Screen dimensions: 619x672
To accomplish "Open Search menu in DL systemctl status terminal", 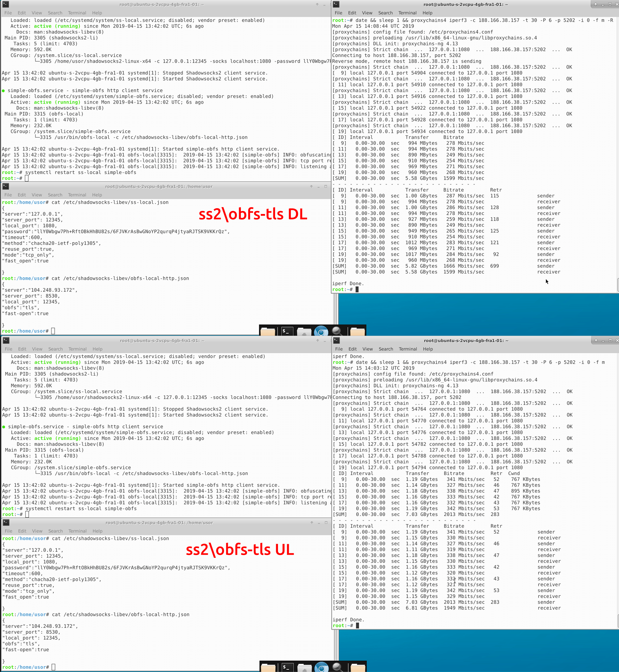I will (55, 13).
